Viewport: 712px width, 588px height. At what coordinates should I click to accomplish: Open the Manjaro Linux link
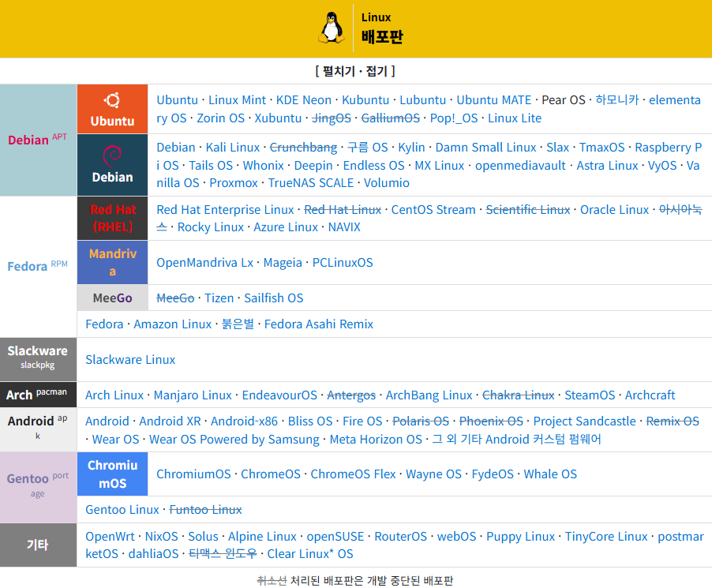click(x=193, y=395)
